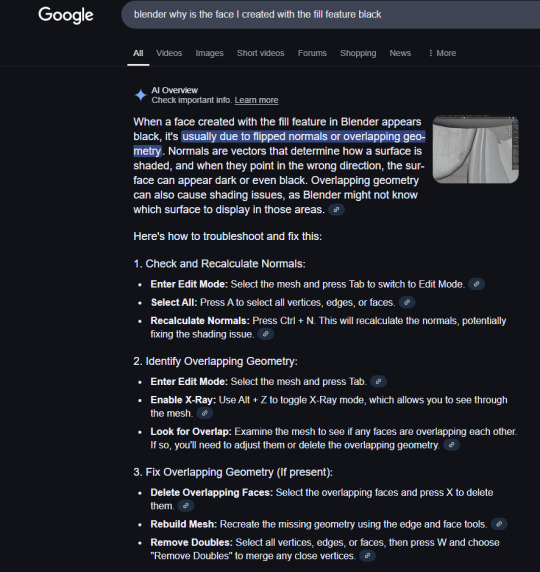Click 'Look for Overlap:' bold bullet text
This screenshot has height=572, width=540.
191,432
